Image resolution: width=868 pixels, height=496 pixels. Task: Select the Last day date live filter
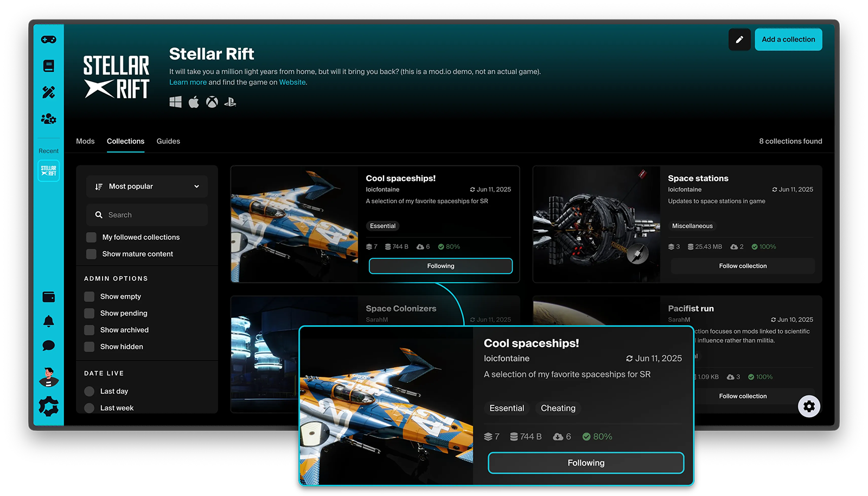tap(89, 391)
